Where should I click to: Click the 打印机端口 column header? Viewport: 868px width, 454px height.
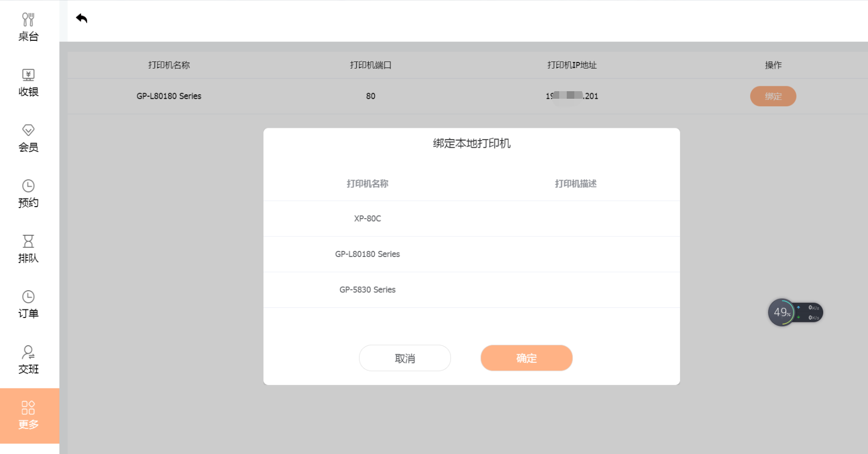[x=371, y=65]
